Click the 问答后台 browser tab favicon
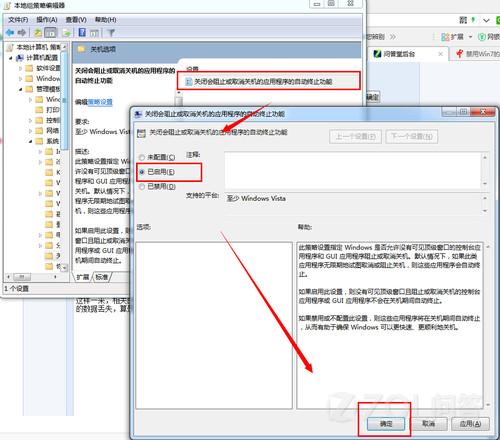The height and width of the screenshot is (440, 500). [377, 53]
